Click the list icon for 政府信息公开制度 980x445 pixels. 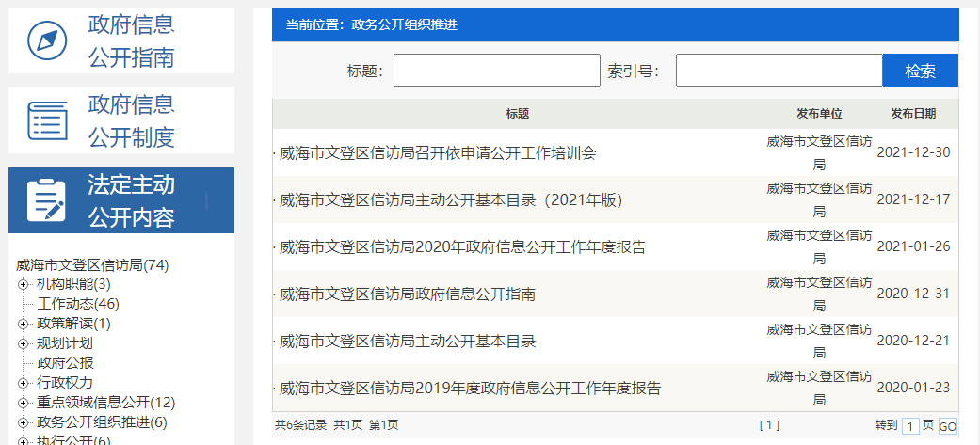tap(47, 120)
